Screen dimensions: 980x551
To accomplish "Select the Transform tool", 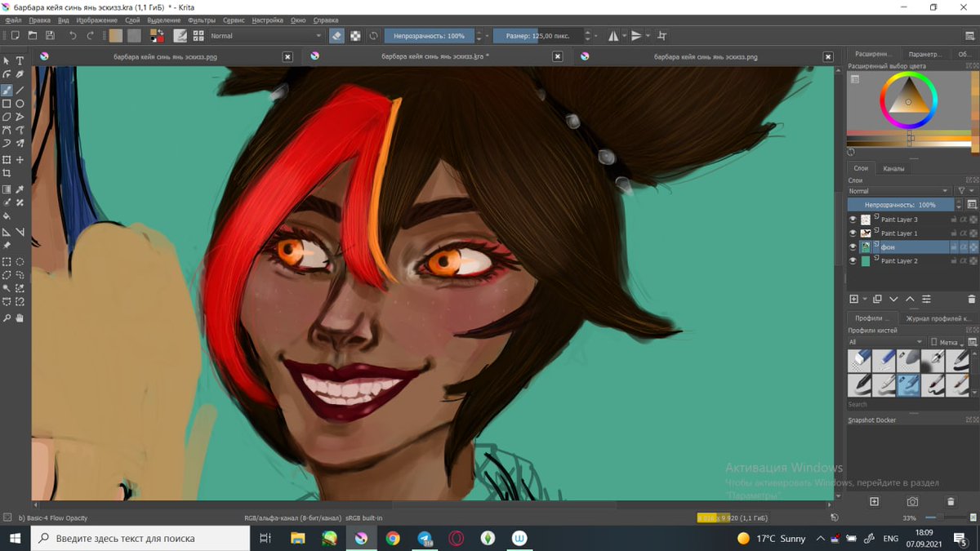I will point(7,160).
